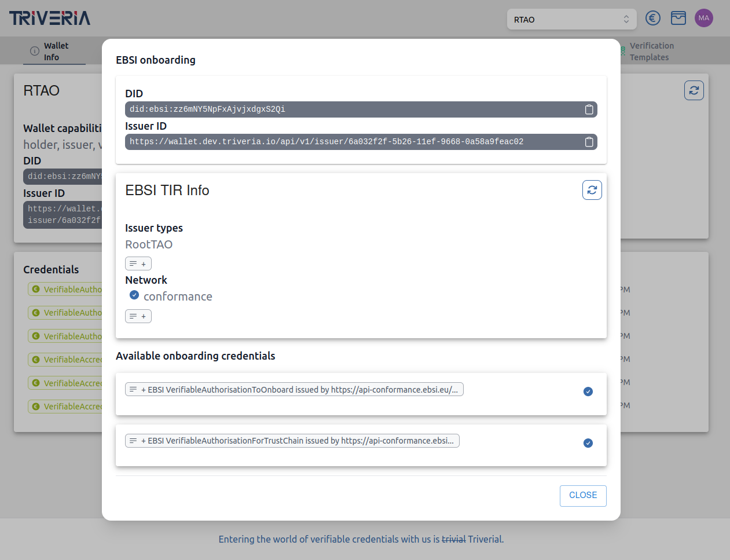The height and width of the screenshot is (560, 730).
Task: Click the DID string in the dialog
Action: click(207, 109)
